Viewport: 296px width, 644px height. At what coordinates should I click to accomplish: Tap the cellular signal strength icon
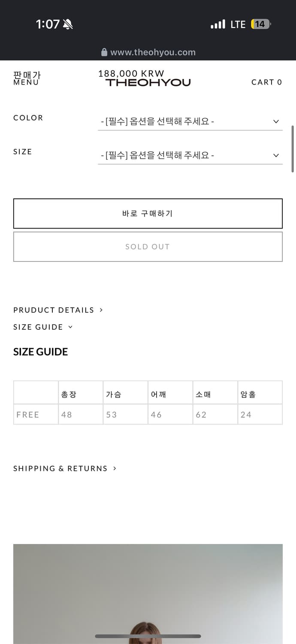point(218,24)
